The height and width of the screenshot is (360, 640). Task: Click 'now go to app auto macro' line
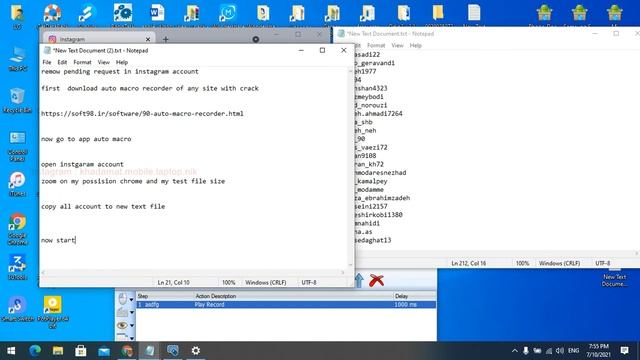86,139
